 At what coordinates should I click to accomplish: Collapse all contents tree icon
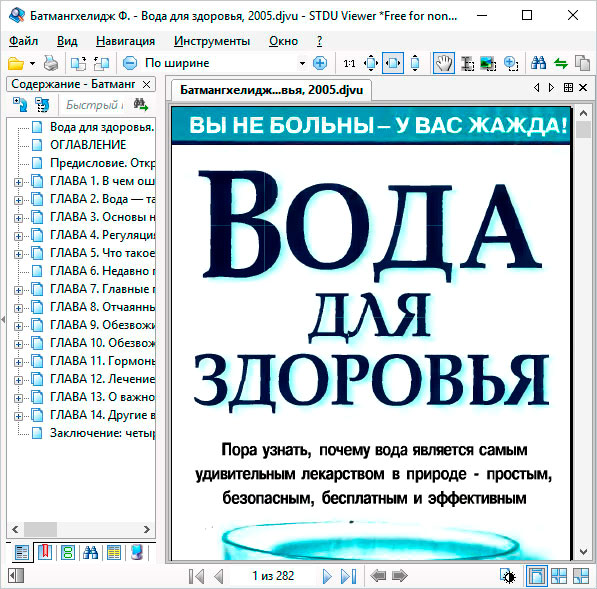point(42,105)
